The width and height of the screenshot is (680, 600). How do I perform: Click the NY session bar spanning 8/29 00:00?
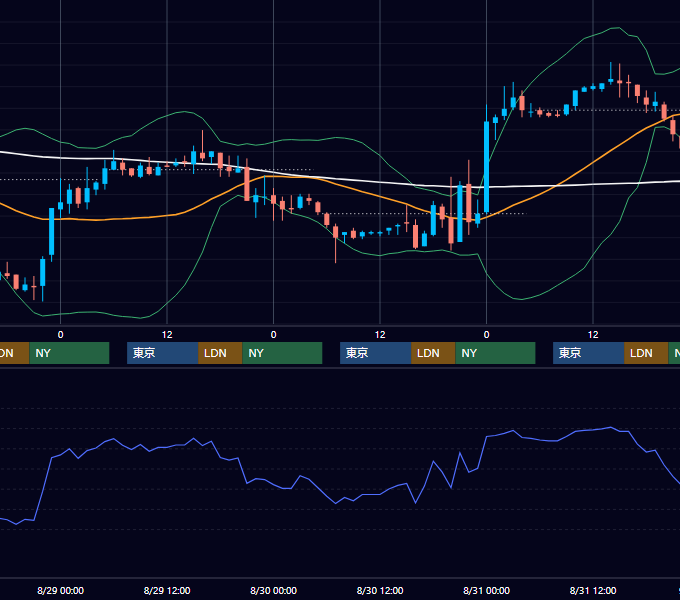pos(69,353)
